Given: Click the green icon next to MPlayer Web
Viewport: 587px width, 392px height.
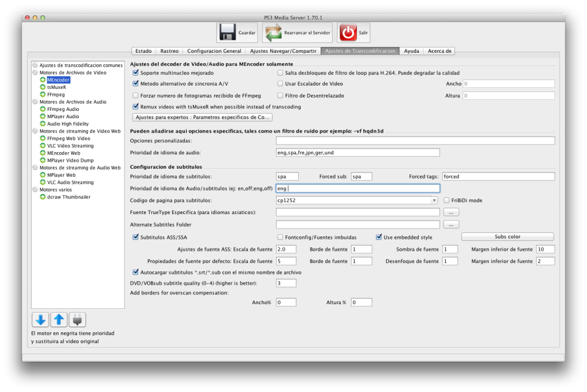Looking at the screenshot, I should coord(42,175).
